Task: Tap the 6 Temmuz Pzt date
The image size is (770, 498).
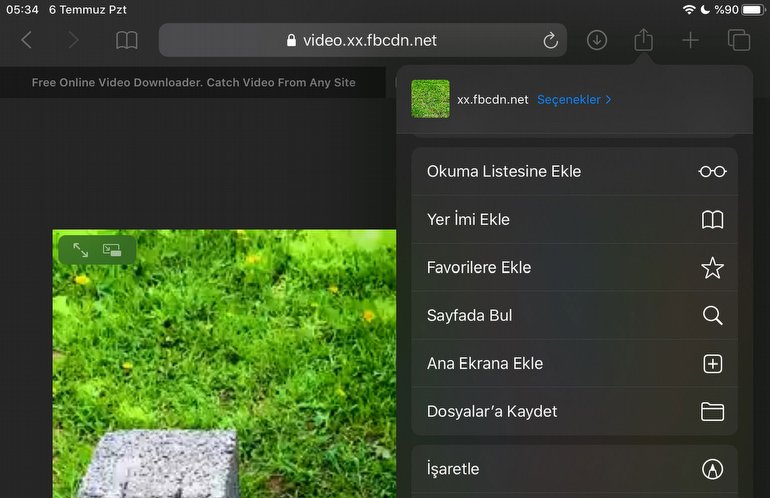Action: click(88, 9)
